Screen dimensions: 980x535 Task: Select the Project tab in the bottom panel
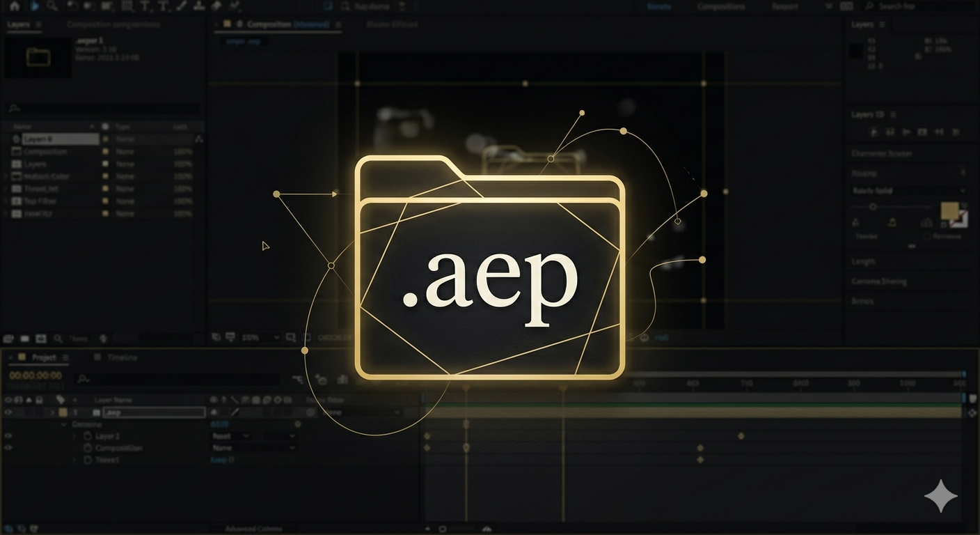click(44, 357)
